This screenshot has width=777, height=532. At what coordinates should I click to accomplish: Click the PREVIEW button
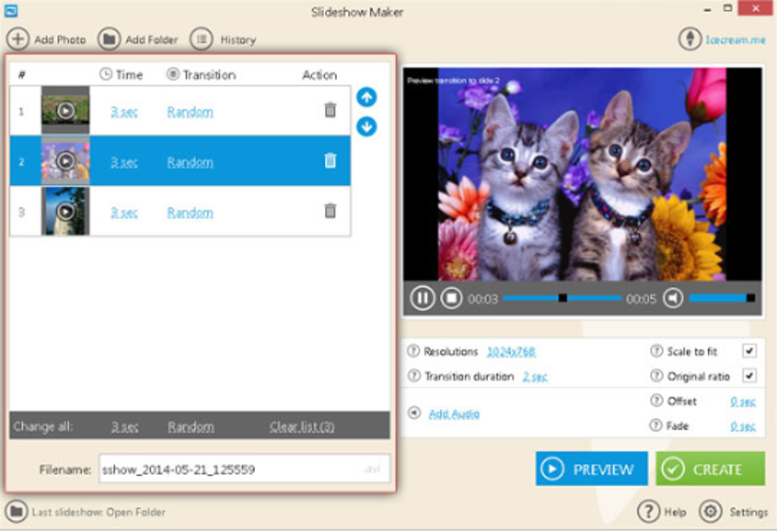tap(592, 468)
